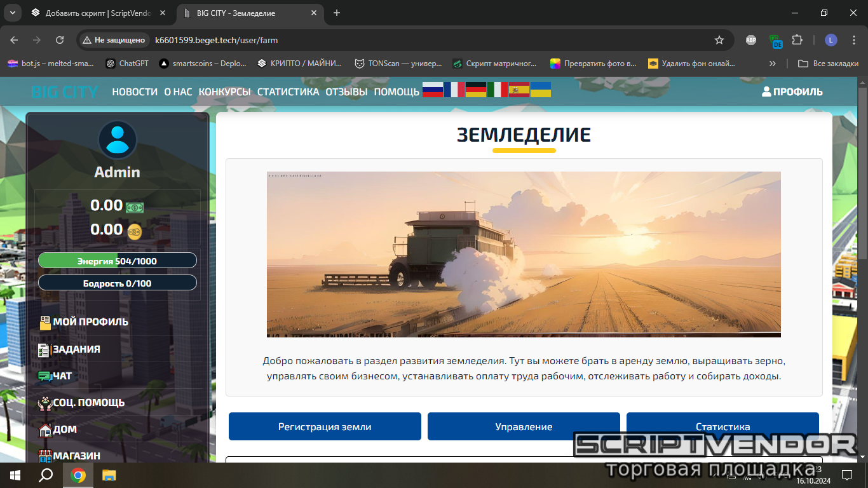
Task: Open the ЗАДАНИЯ sidebar link
Action: coord(76,349)
